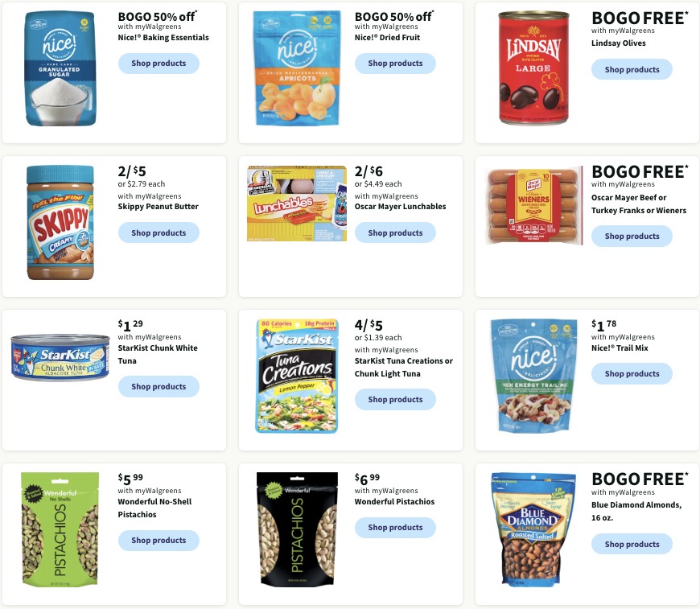This screenshot has width=700, height=609.
Task: Click Shop products under Nice! Baking Essentials
Action: tap(159, 64)
